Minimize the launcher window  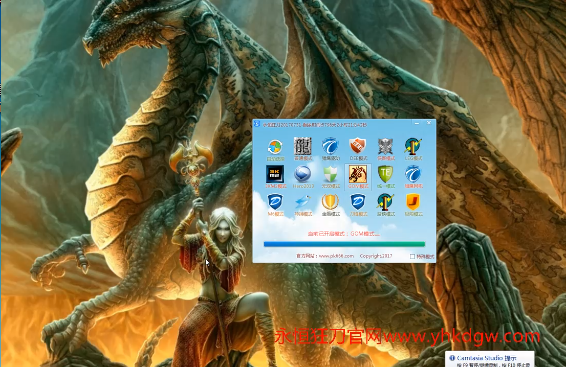pyautogui.click(x=417, y=123)
